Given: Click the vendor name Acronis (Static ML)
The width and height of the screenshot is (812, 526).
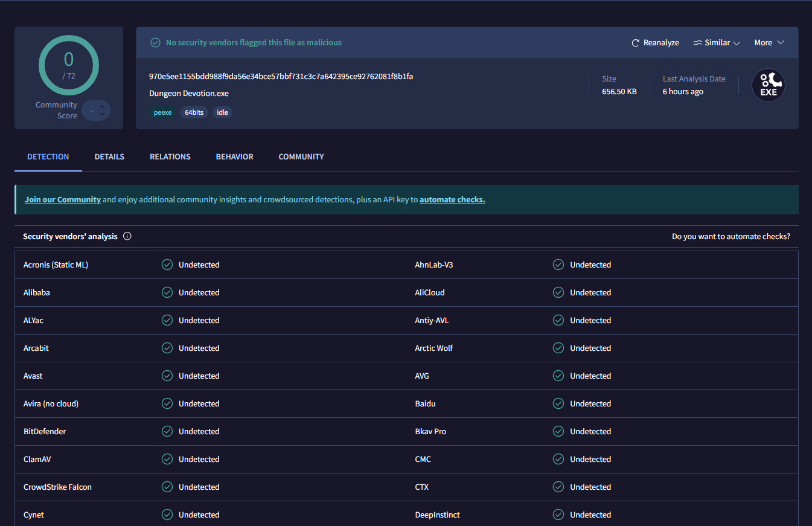Looking at the screenshot, I should (x=56, y=265).
